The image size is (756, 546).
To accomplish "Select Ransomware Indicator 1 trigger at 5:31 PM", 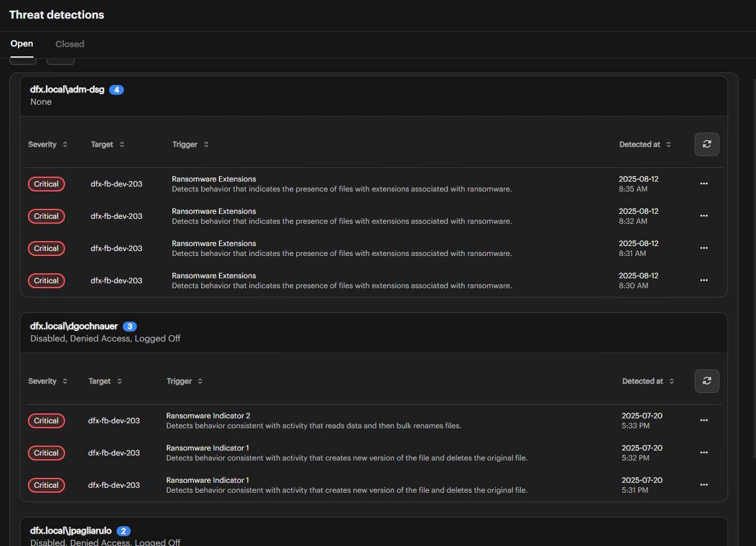I will [x=208, y=480].
